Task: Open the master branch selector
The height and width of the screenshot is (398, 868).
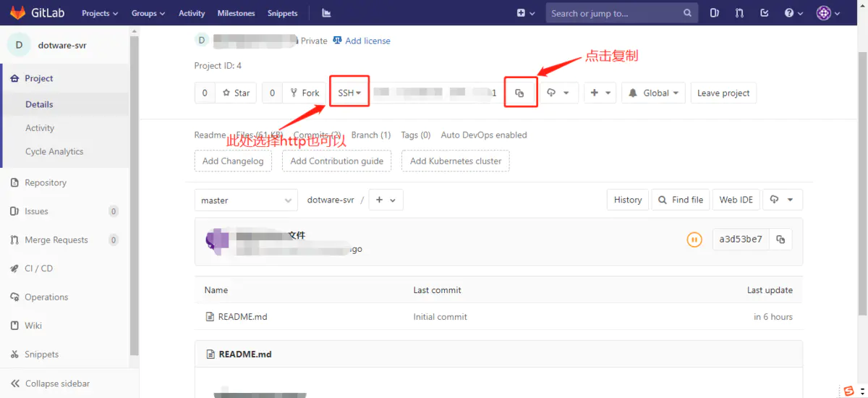Action: pos(246,200)
